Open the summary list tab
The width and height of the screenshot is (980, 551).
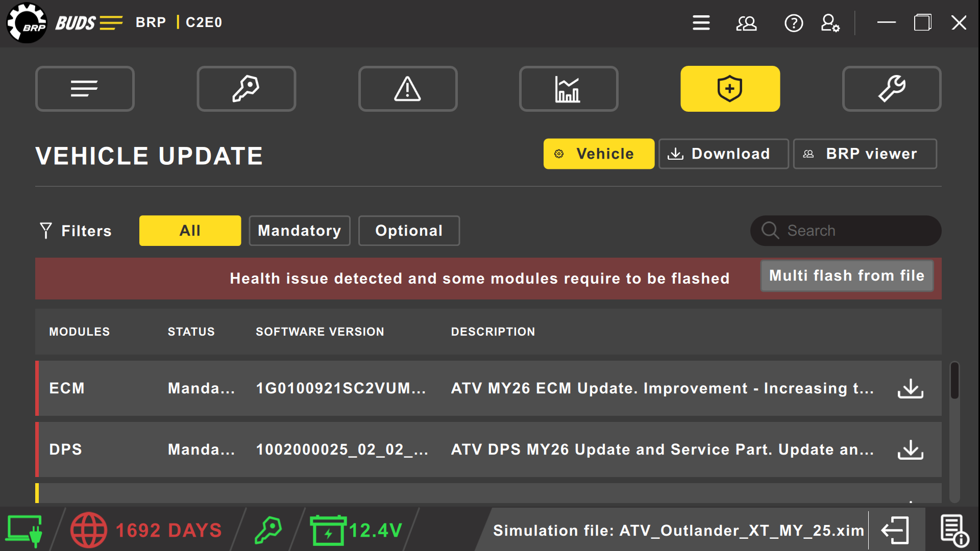pyautogui.click(x=85, y=89)
